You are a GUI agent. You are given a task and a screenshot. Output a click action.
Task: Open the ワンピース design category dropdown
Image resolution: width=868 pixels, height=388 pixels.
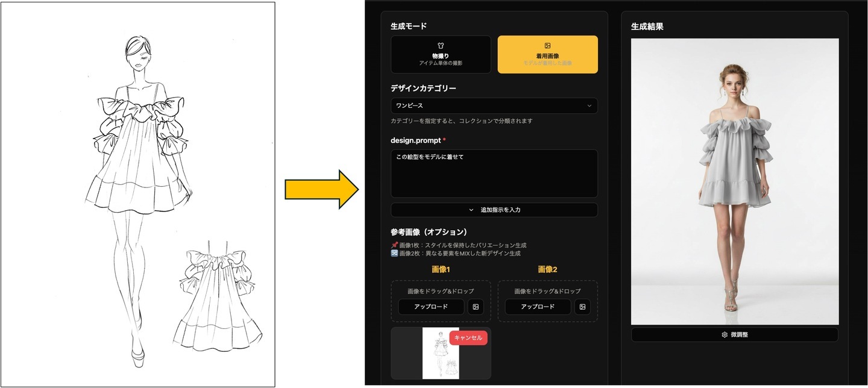pos(494,105)
